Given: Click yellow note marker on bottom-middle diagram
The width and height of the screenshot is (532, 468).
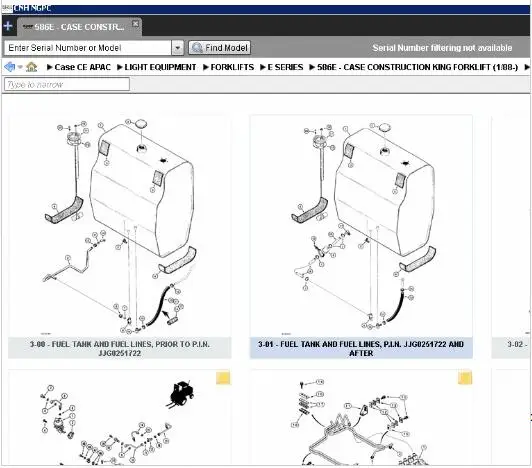Looking at the screenshot, I should point(465,378).
